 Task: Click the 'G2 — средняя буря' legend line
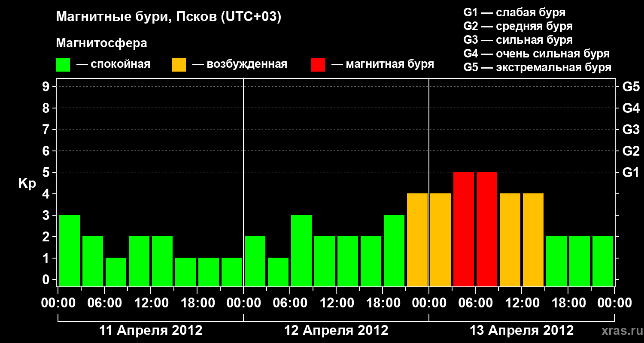coord(518,26)
